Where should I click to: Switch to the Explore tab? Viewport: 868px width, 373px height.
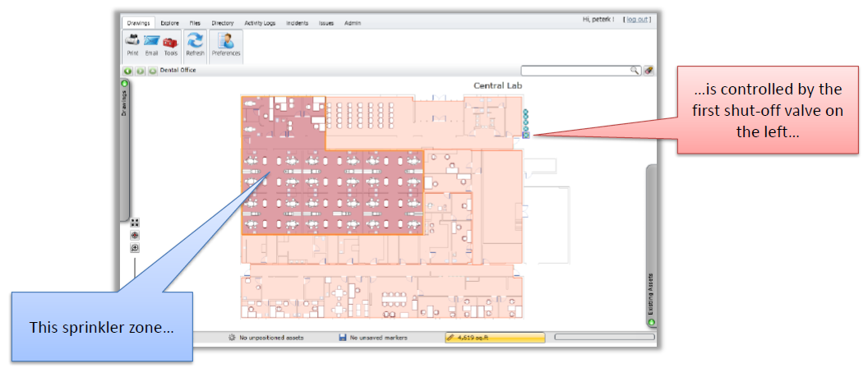coord(169,23)
